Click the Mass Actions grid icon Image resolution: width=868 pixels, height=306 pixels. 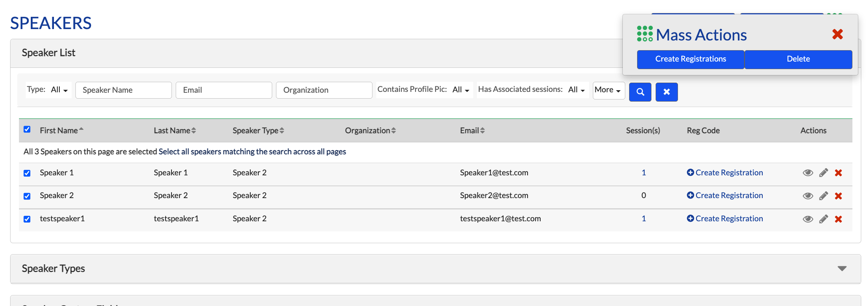click(x=645, y=34)
